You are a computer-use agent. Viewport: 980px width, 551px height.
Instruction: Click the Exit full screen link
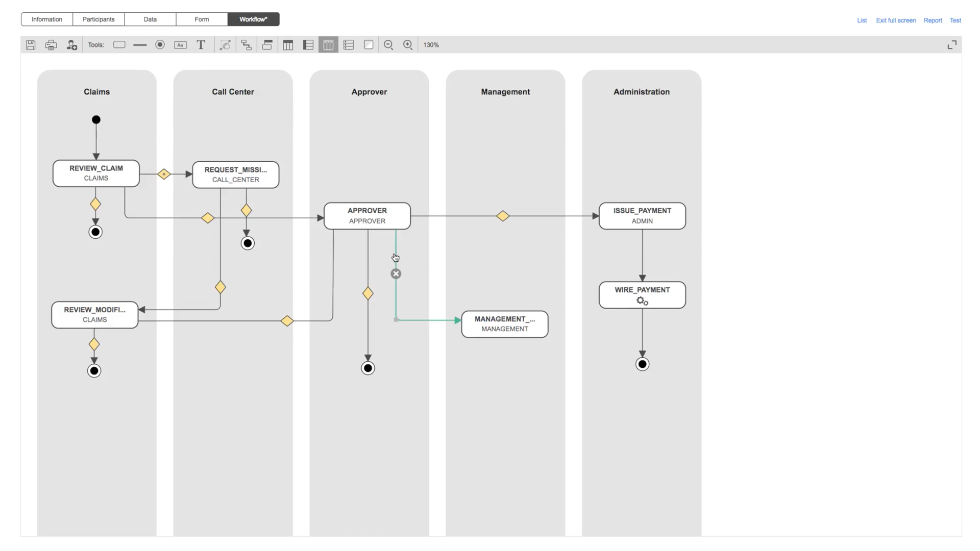click(x=896, y=20)
